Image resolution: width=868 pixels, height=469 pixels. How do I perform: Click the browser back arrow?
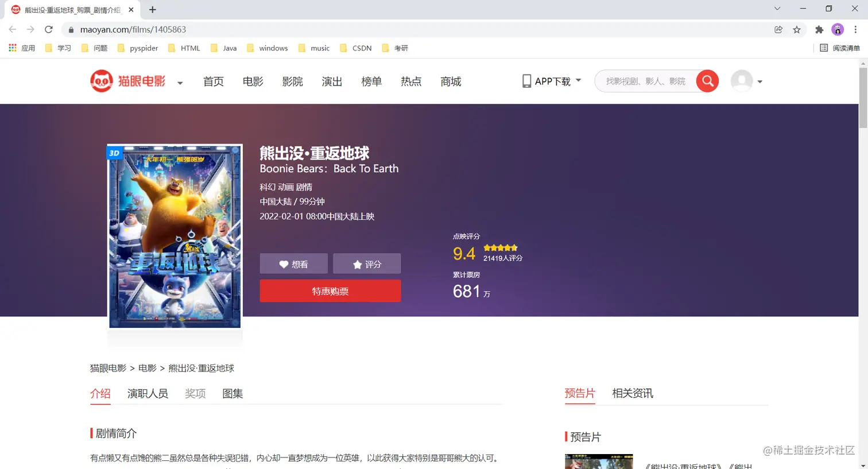coord(13,29)
